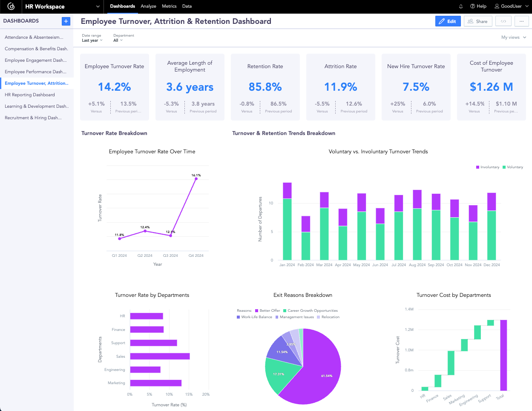Expand the My views dropdown
Screen dimensions: 532x411
514,37
